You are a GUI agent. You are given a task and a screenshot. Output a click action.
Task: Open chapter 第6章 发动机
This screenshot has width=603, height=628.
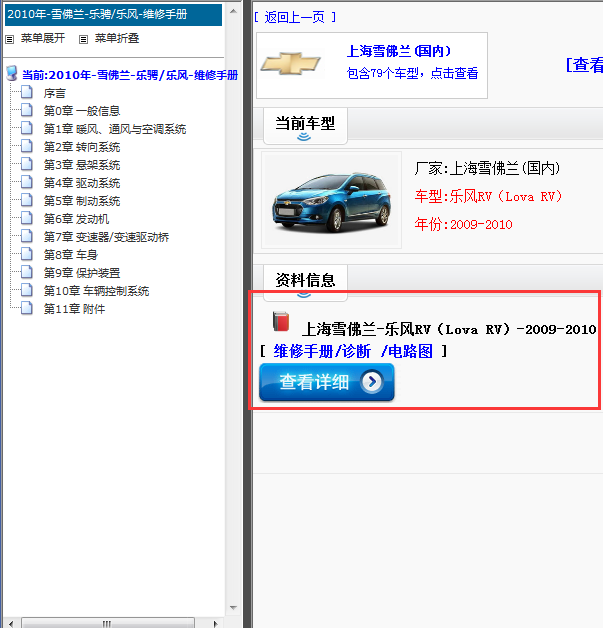click(x=76, y=219)
